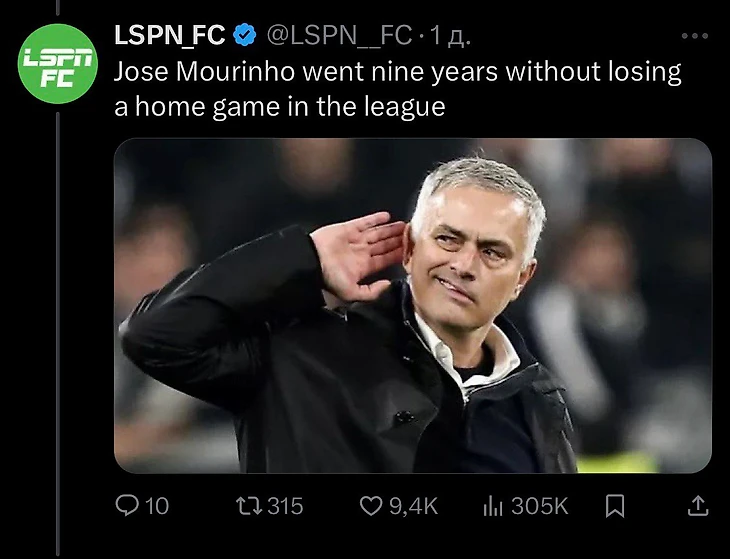The image size is (730, 559).
Task: Click the blue verified badge
Action: (244, 37)
